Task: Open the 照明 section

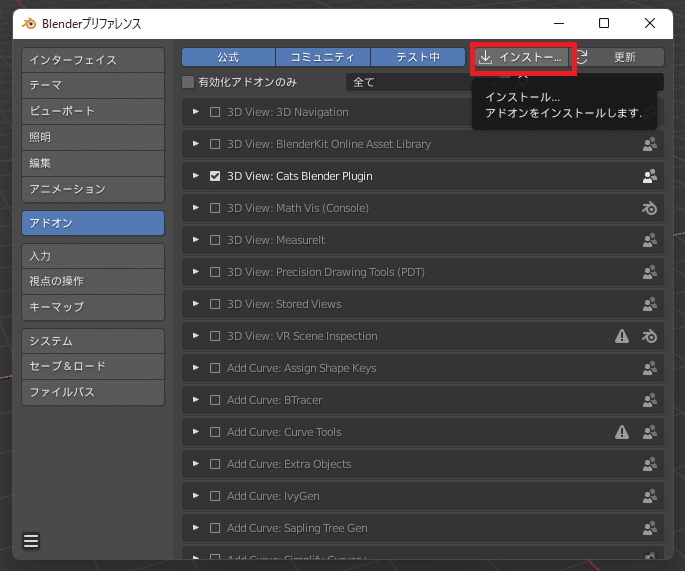Action: tap(93, 137)
